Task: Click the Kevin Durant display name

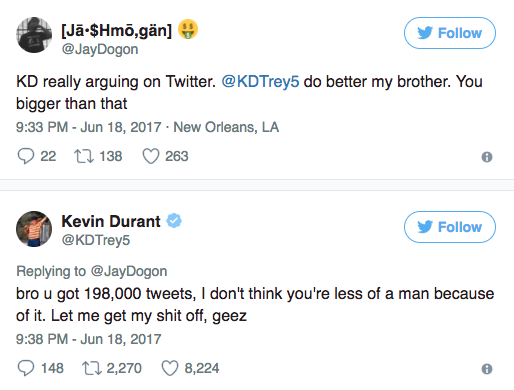Action: coord(111,221)
